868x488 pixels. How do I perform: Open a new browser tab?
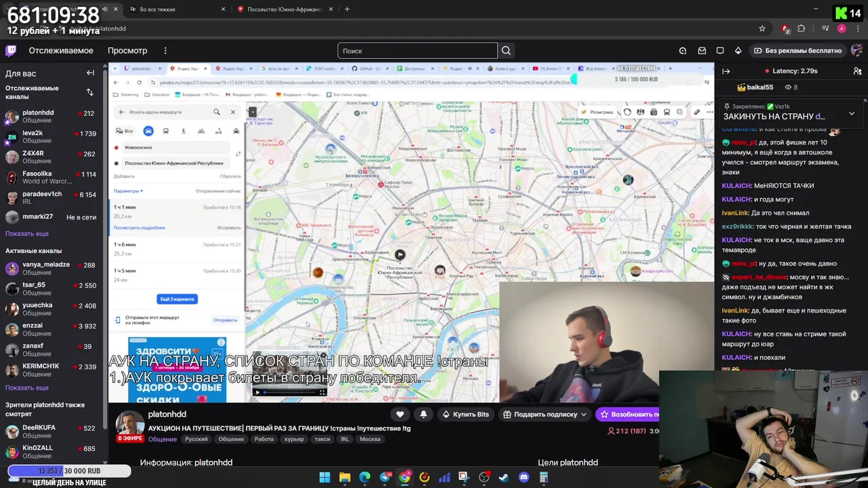tap(347, 9)
